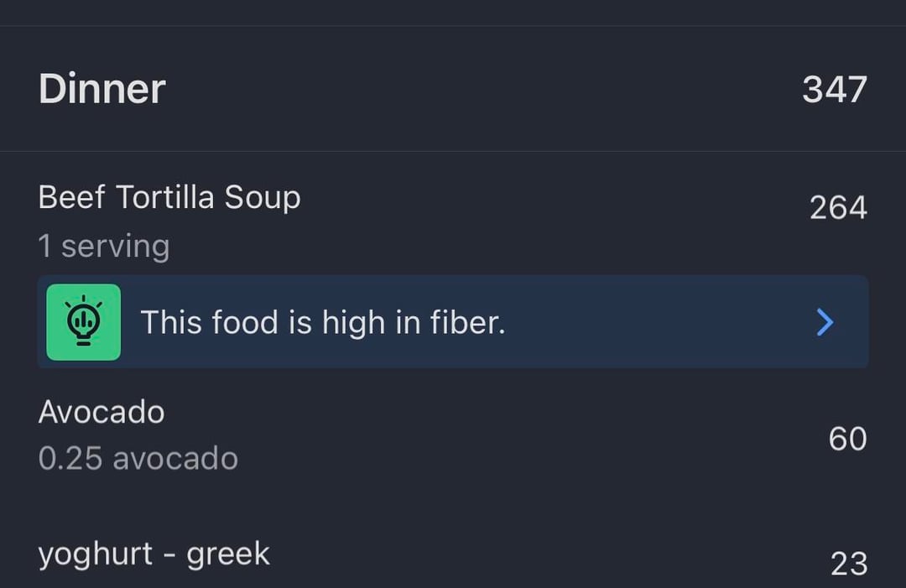Screen dimensions: 906x588
Task: Select the Dinner meal heading
Action: (102, 89)
